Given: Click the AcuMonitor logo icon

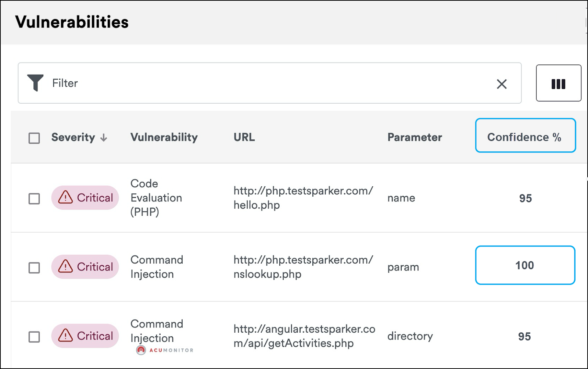Looking at the screenshot, I should coord(141,350).
